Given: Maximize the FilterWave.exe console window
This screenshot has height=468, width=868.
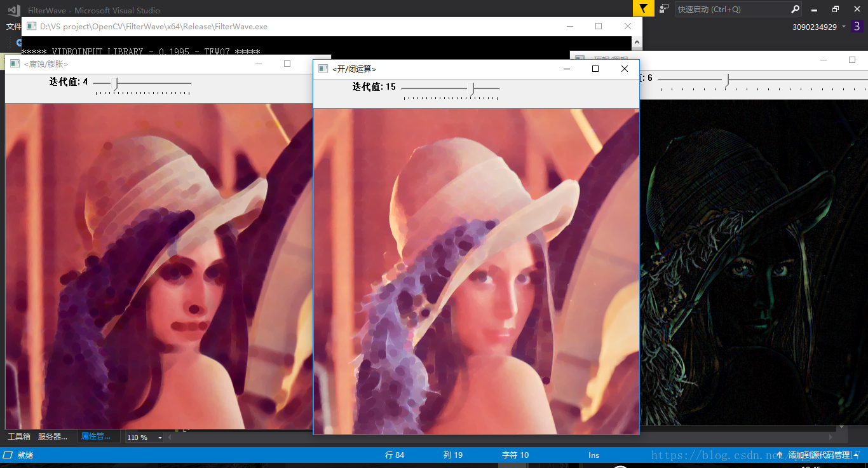Looking at the screenshot, I should pos(599,26).
